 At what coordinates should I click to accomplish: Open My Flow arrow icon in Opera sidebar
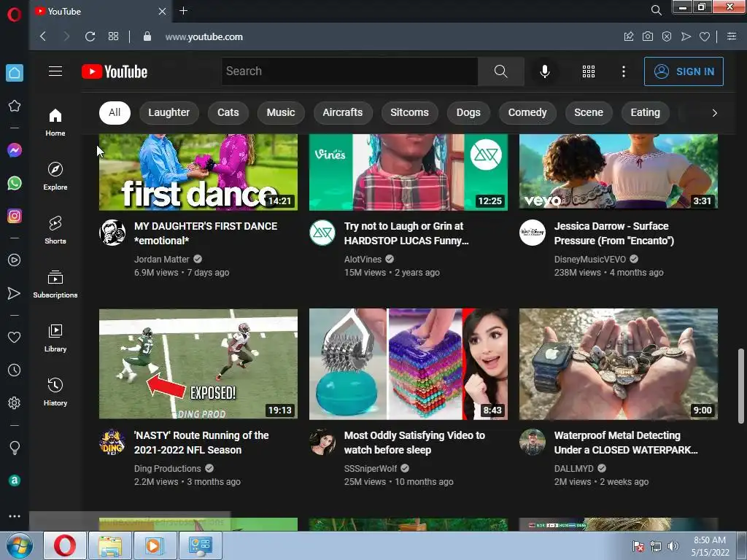point(15,293)
